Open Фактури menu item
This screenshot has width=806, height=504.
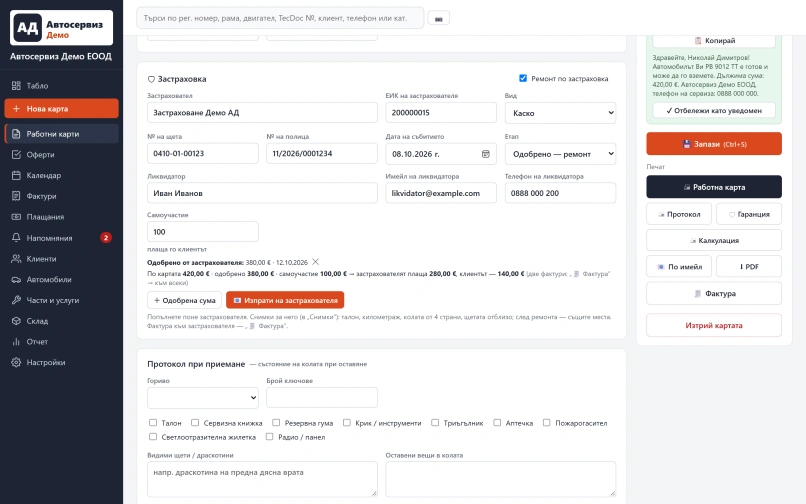pos(61,196)
